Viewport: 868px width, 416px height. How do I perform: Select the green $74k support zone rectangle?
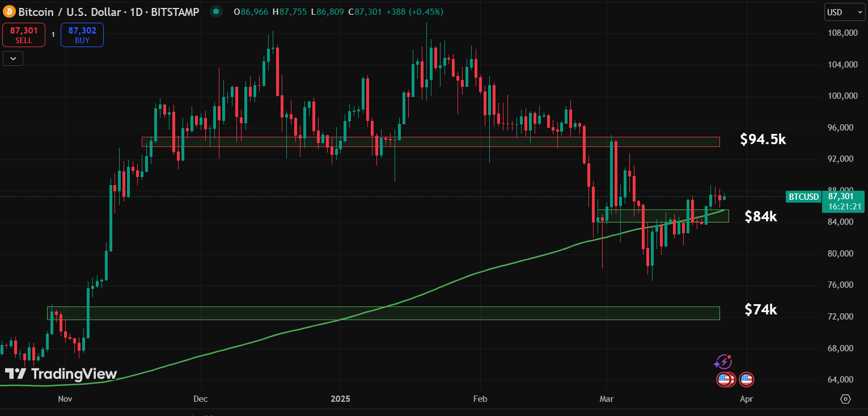pos(383,313)
